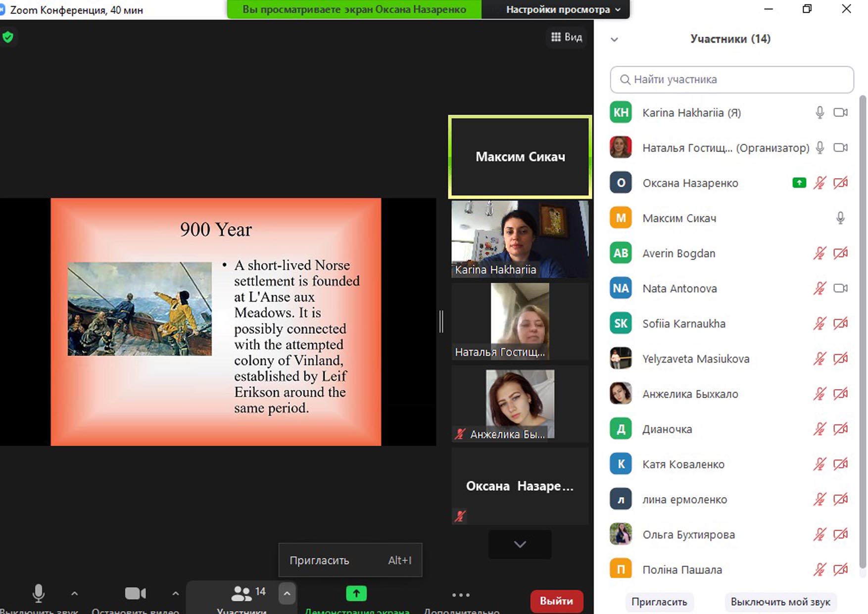The width and height of the screenshot is (868, 614).
Task: Mute microphone using bottom toolbar mic button
Action: coord(39,593)
